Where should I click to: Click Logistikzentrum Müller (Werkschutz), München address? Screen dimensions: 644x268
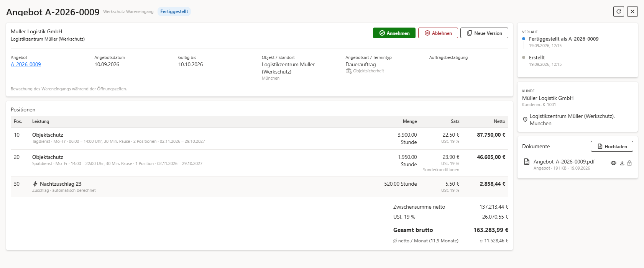point(572,119)
